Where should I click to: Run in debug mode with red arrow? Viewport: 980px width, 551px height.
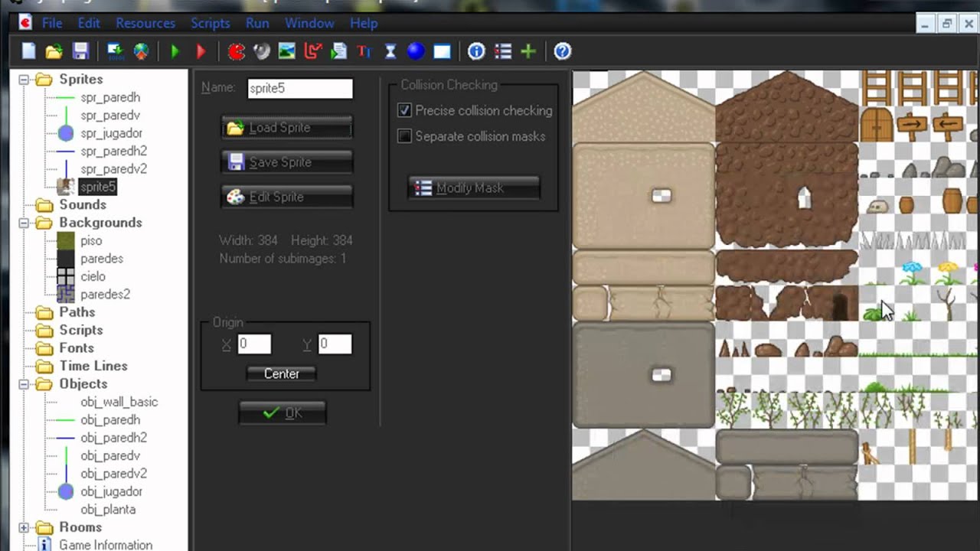tap(201, 51)
